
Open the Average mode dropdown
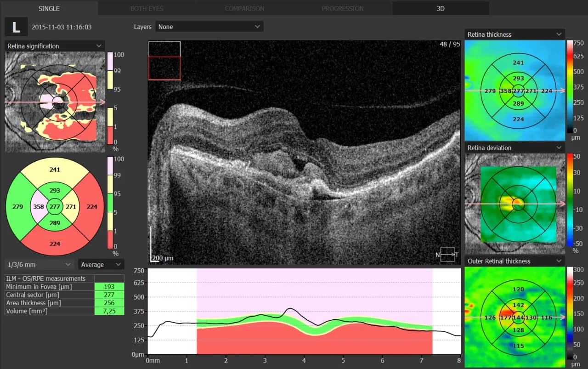tap(101, 265)
